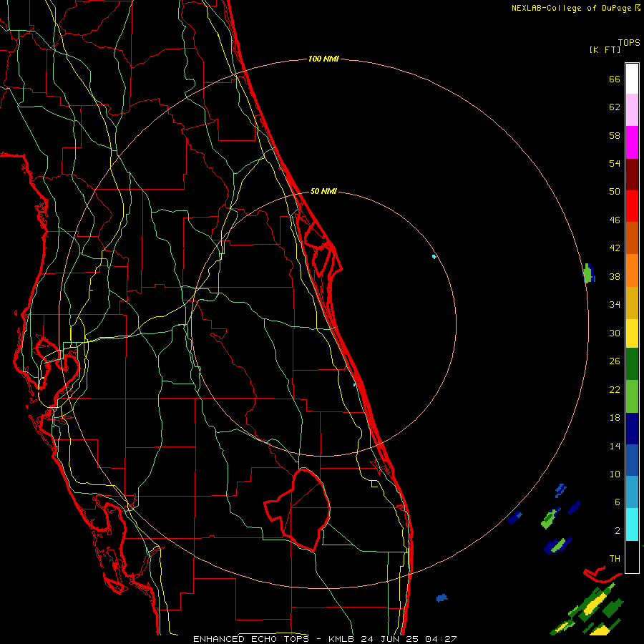Click the 26 legend value

pos(615,361)
